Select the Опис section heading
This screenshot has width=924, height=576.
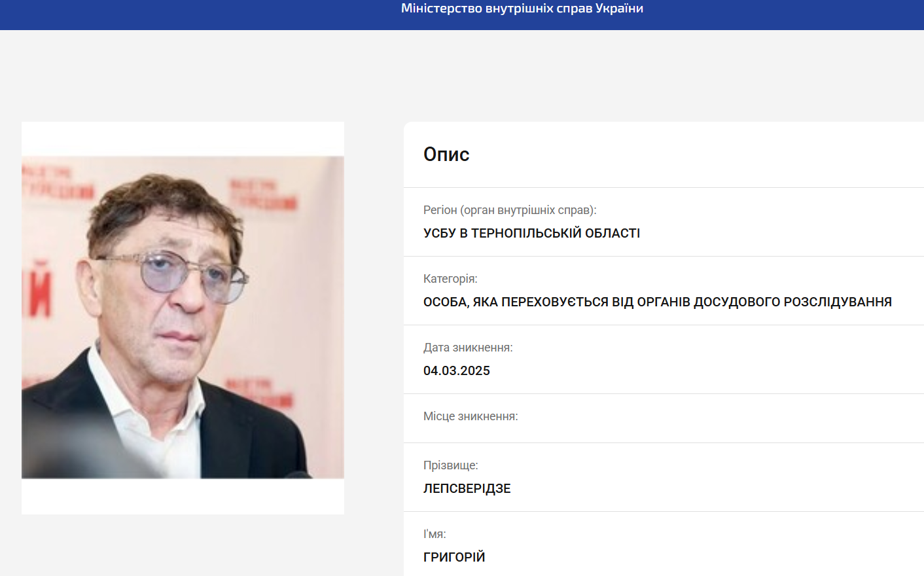click(447, 154)
